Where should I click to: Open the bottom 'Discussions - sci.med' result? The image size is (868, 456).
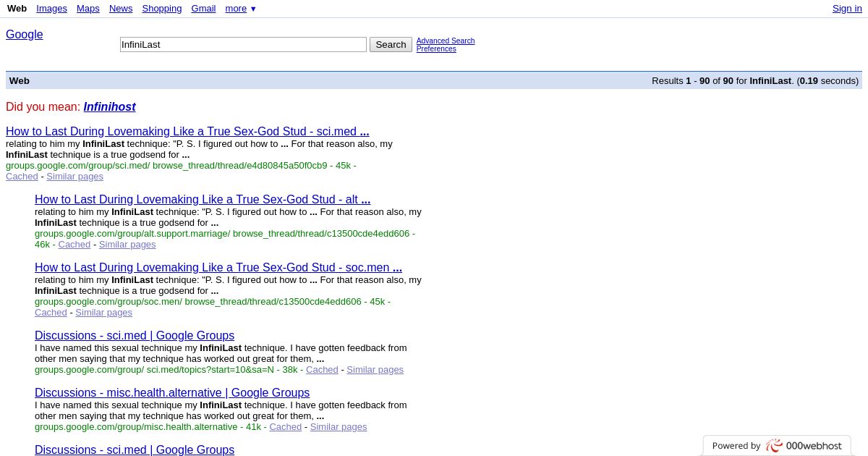point(135,450)
